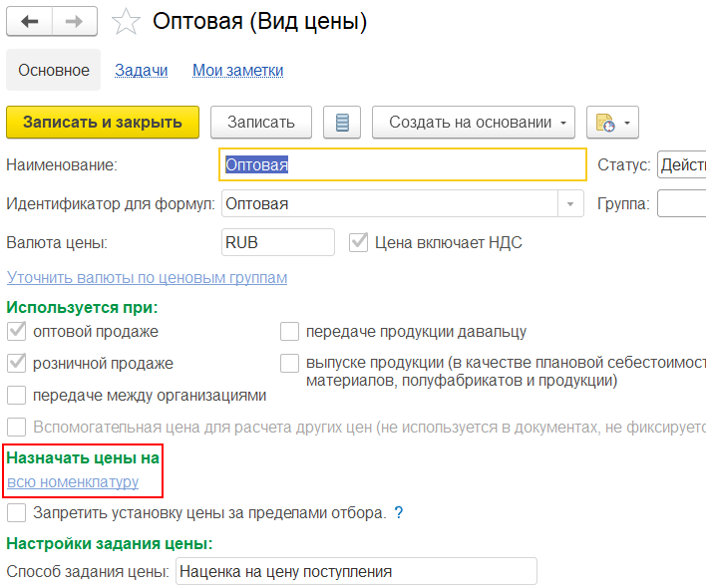Image resolution: width=706 pixels, height=588 pixels.
Task: Open the list icon button in toolbar
Action: click(x=342, y=123)
